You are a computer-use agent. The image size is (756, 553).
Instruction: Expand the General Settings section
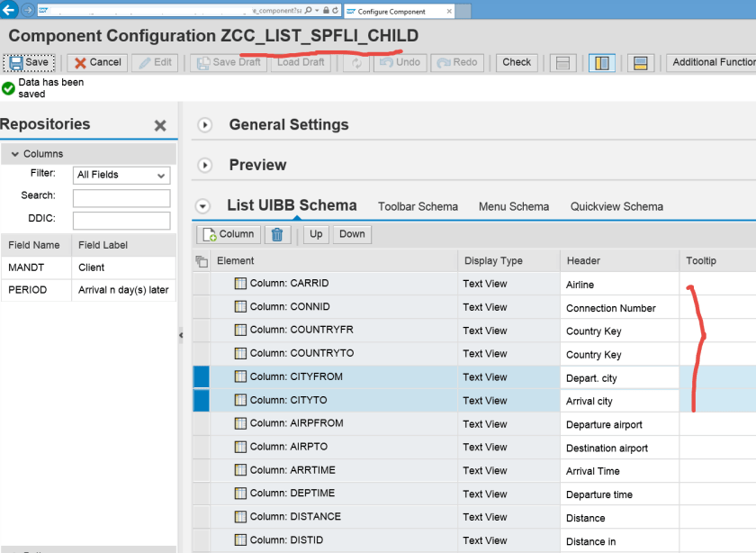(x=205, y=125)
